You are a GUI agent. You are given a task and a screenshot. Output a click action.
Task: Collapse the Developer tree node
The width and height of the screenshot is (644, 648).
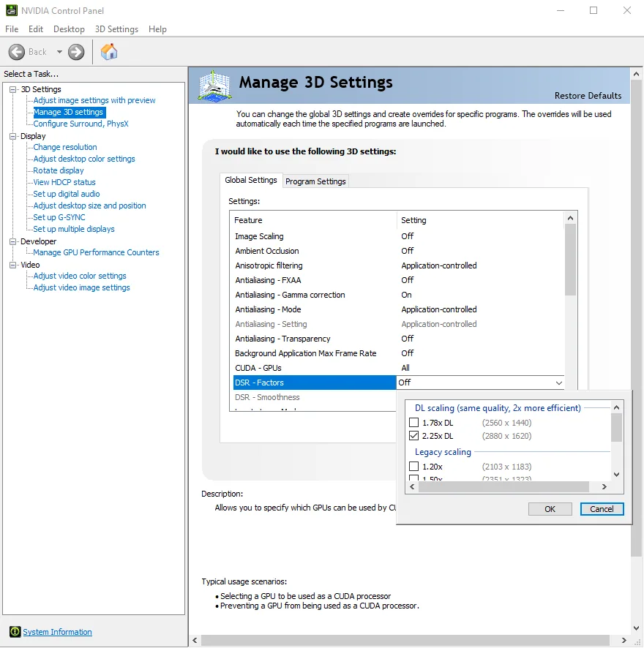pyautogui.click(x=13, y=241)
